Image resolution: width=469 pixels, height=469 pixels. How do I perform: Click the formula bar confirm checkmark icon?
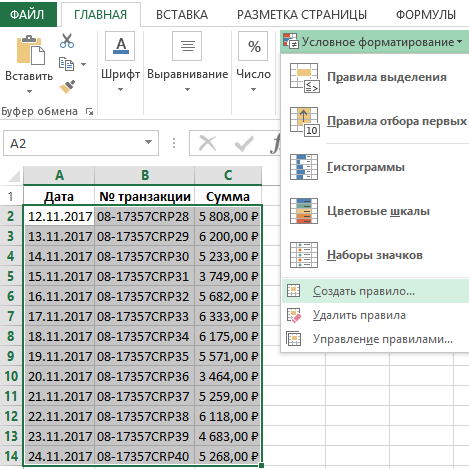(x=244, y=143)
